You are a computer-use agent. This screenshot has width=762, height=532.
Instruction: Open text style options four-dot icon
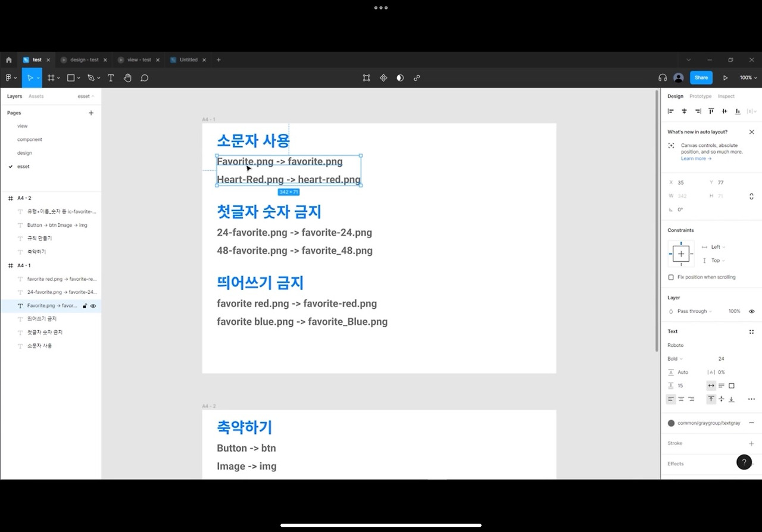pyautogui.click(x=751, y=331)
